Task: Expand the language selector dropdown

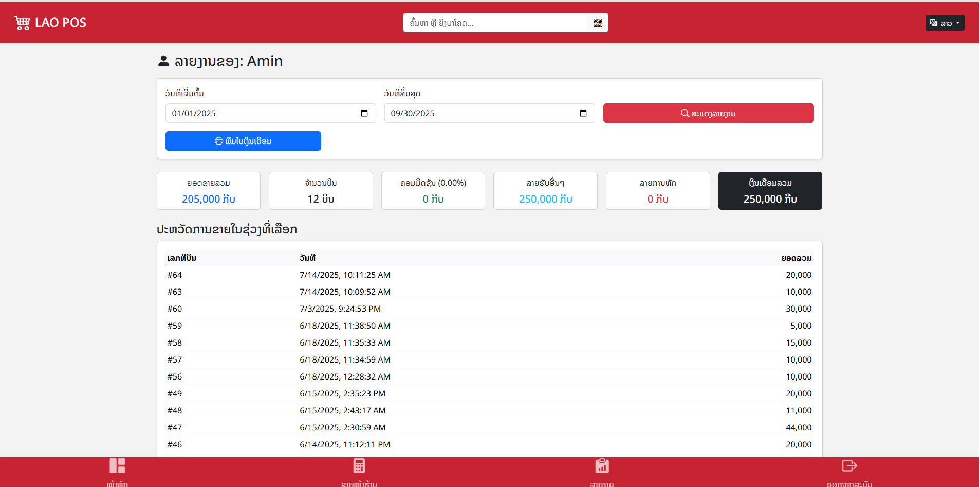Action: 945,23
